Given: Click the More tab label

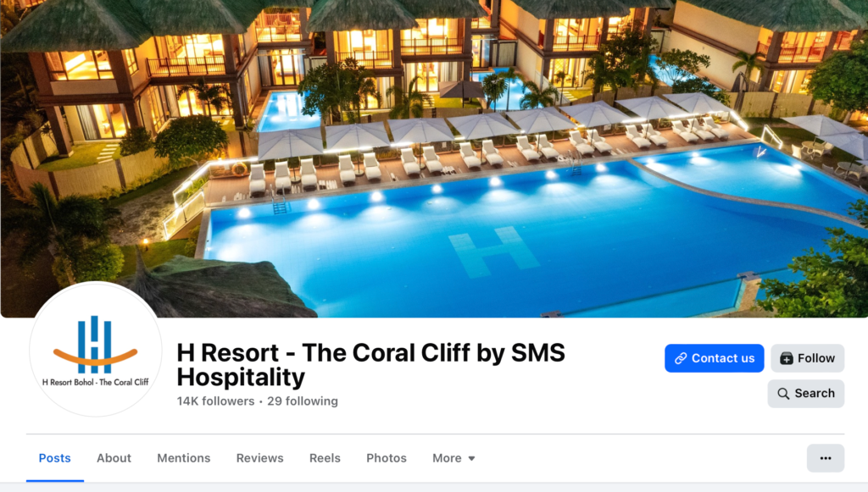Looking at the screenshot, I should pyautogui.click(x=447, y=458).
